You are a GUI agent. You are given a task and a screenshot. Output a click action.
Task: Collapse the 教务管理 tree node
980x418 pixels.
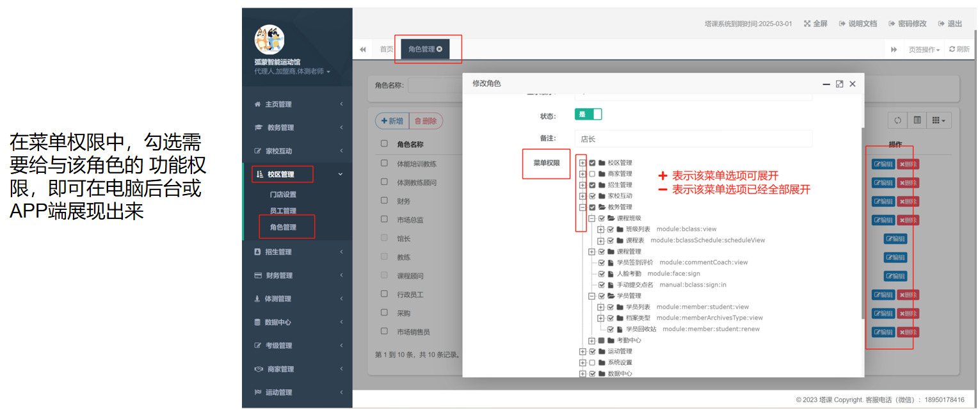582,207
